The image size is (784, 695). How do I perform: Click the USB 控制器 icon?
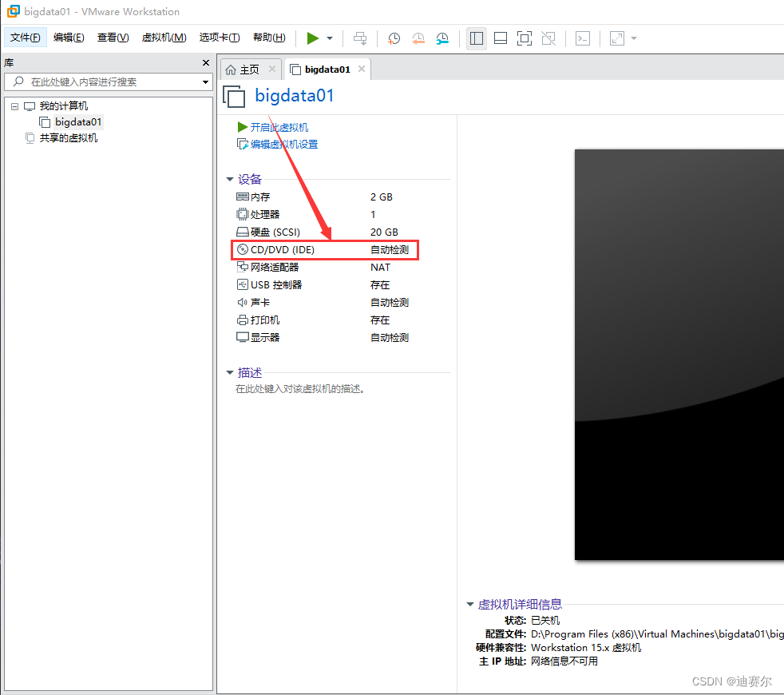pyautogui.click(x=243, y=284)
